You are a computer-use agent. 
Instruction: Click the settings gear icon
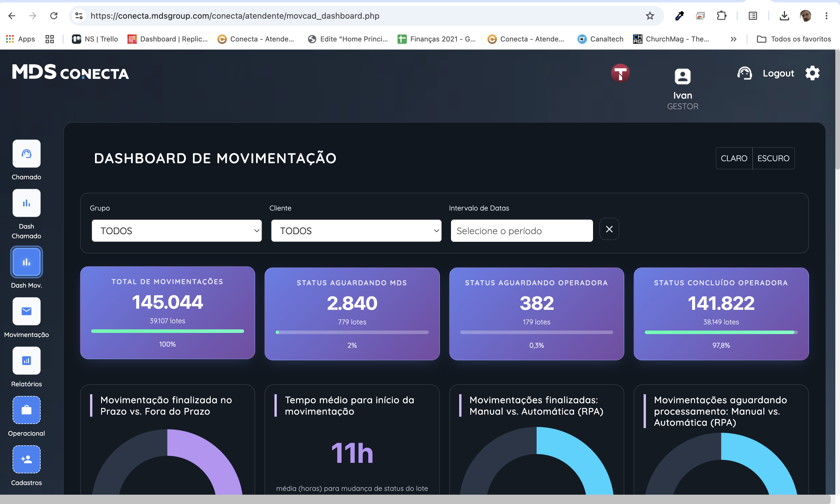[813, 73]
